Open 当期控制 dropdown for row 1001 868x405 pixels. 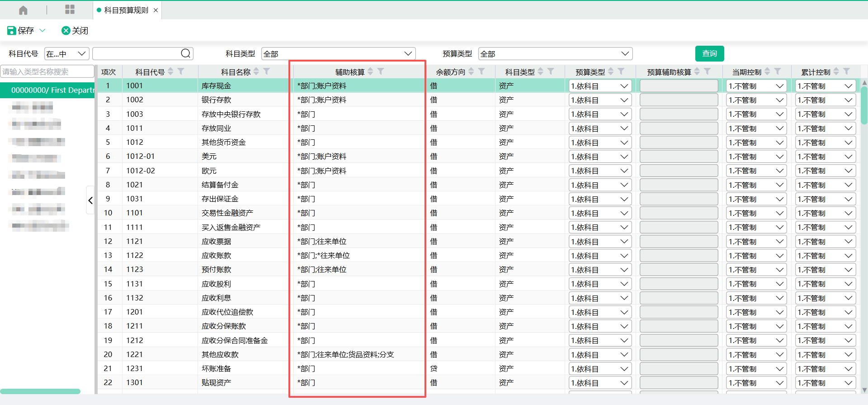pyautogui.click(x=756, y=86)
